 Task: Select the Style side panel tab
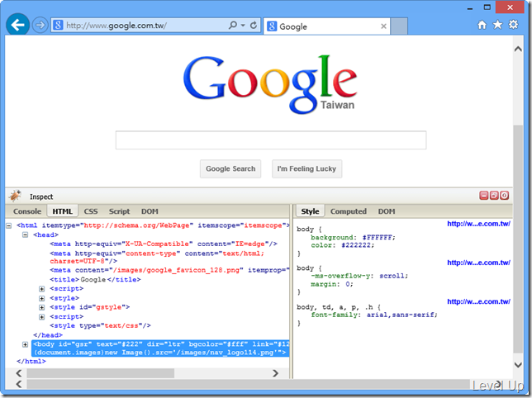click(310, 211)
